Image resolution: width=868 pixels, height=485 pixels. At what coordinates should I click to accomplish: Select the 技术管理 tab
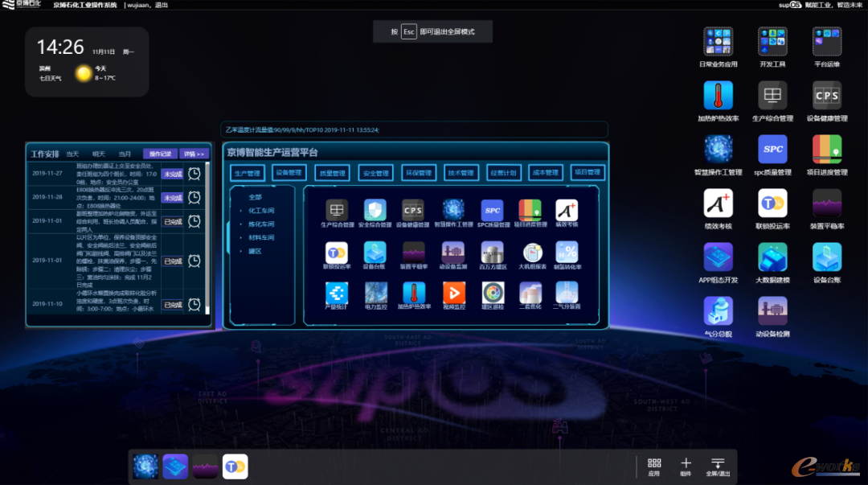tap(461, 172)
